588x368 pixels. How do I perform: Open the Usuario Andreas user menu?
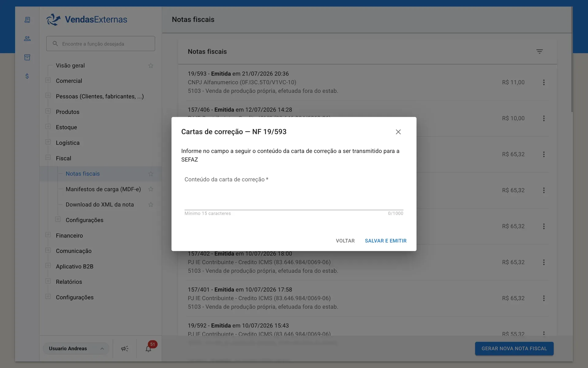76,349
